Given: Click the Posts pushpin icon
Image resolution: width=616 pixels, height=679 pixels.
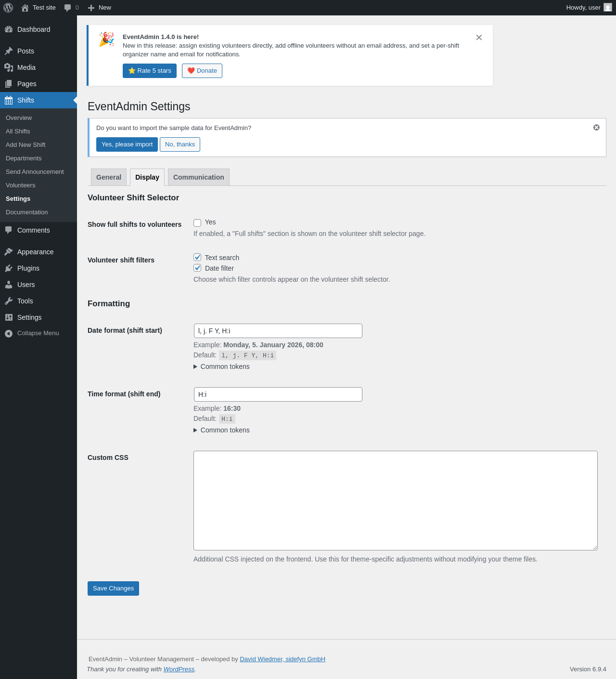Looking at the screenshot, I should coord(9,51).
